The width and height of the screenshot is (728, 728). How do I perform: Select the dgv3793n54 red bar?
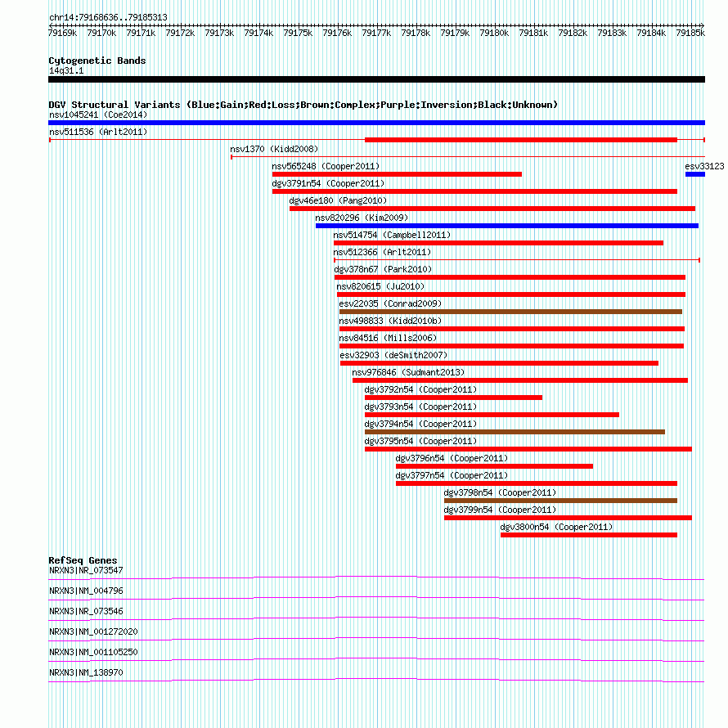pyautogui.click(x=492, y=415)
